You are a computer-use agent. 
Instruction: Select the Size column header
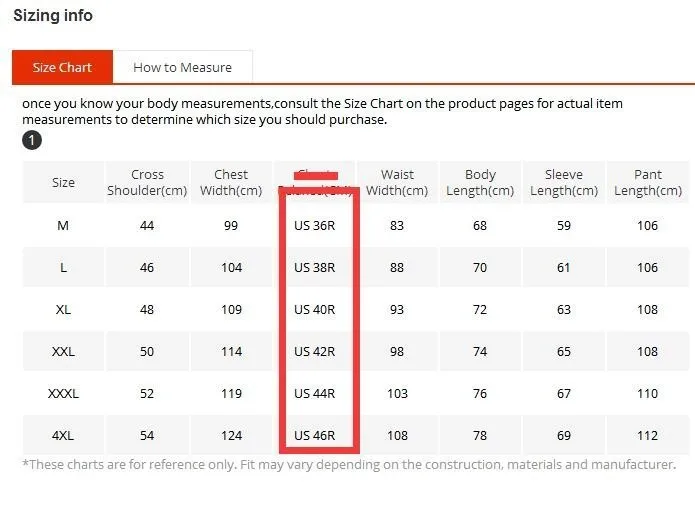click(x=63, y=183)
